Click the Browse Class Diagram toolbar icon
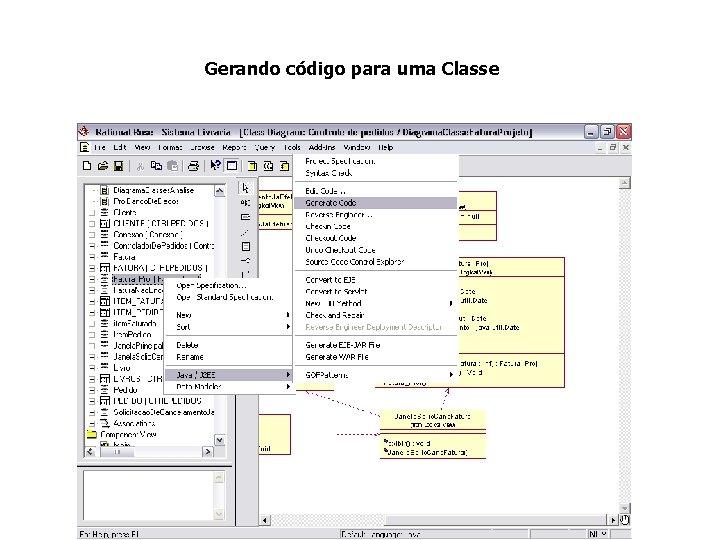The image size is (720, 540). (x=252, y=166)
